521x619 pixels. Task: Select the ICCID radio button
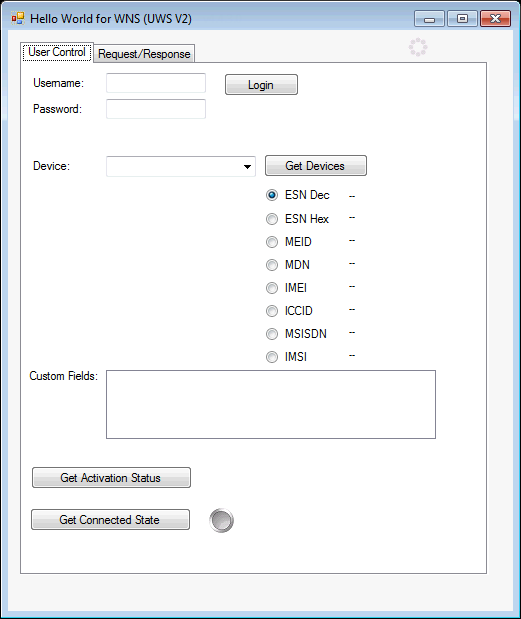[272, 311]
